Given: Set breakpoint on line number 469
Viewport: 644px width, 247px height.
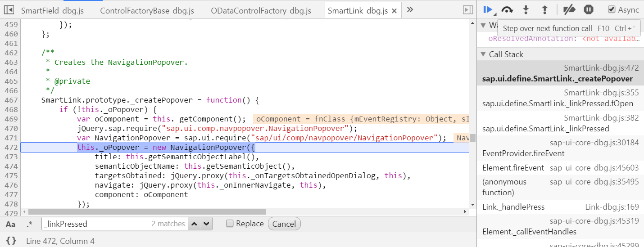Looking at the screenshot, I should (12, 119).
